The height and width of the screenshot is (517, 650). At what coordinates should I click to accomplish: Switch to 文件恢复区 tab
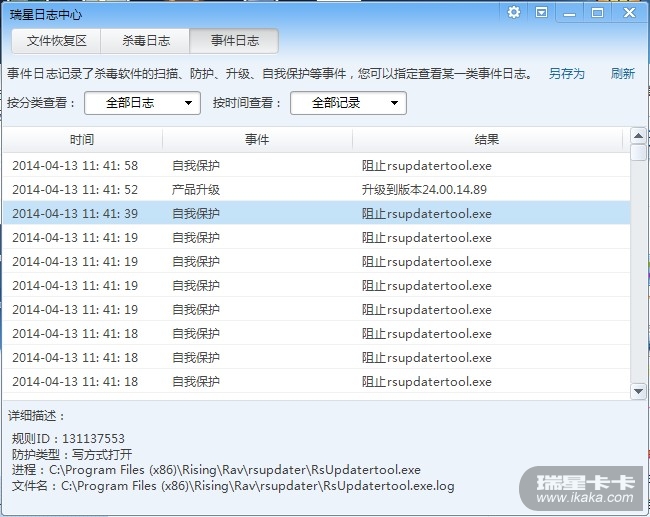click(x=56, y=41)
